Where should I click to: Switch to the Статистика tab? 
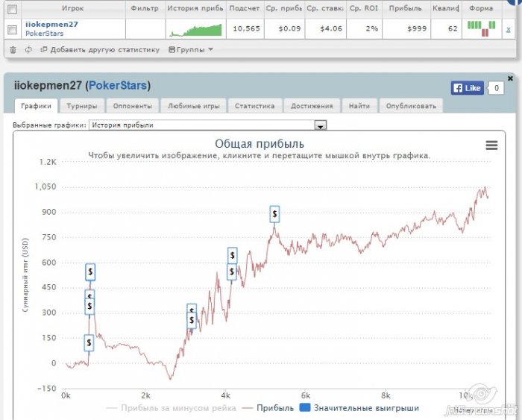click(255, 106)
